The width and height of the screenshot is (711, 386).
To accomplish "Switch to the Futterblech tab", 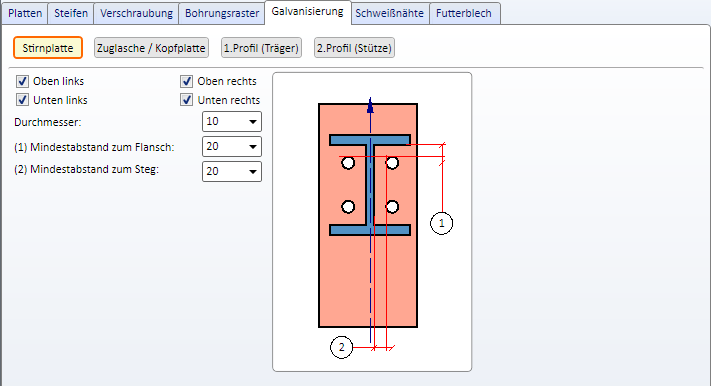I will point(464,13).
